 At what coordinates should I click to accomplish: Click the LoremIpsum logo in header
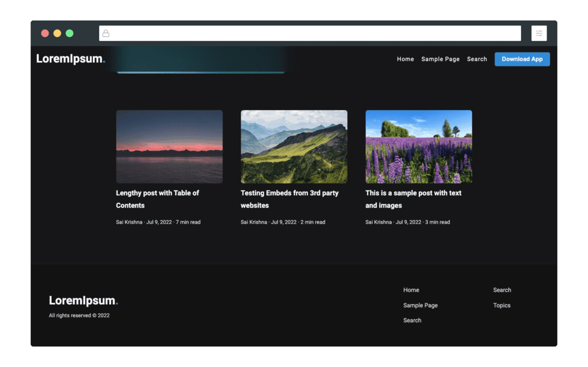71,59
